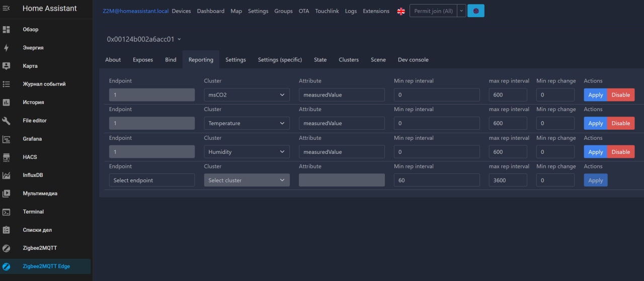Open the История chart icon in sidebar
Image resolution: width=644 pixels, height=281 pixels.
coord(7,102)
